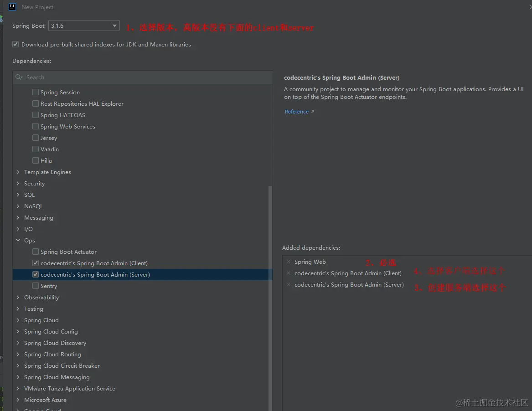The image size is (532, 411).
Task: Click the external-link arrow beside Reference
Action: coord(313,112)
